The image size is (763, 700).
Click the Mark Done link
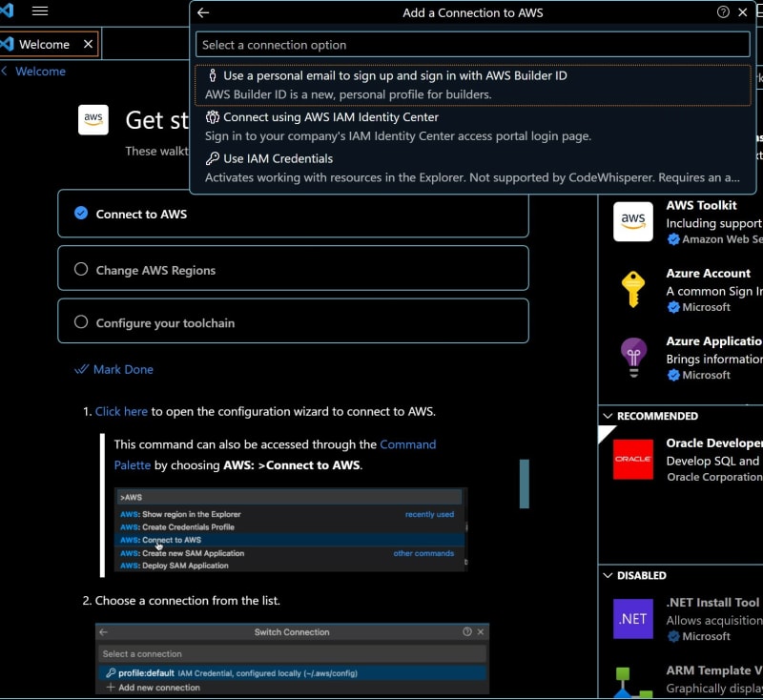123,370
